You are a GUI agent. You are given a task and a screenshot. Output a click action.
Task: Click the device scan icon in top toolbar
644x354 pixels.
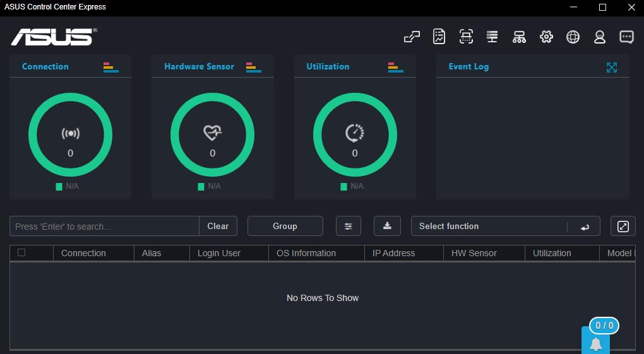tap(466, 37)
